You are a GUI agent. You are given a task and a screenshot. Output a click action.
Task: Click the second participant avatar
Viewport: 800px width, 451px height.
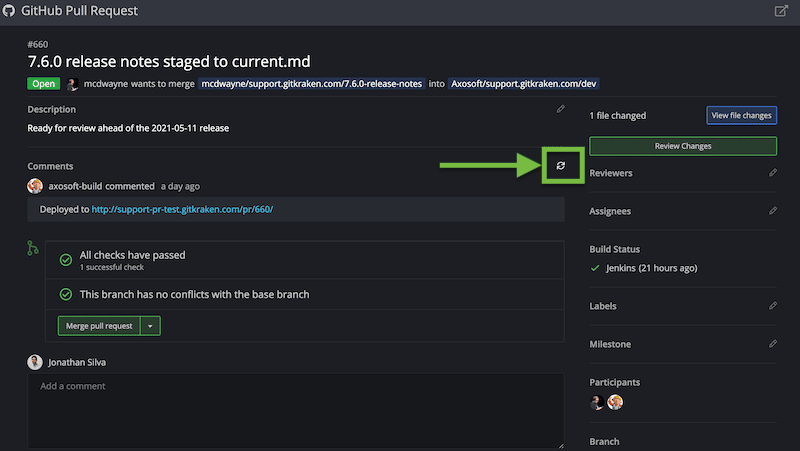pyautogui.click(x=616, y=402)
